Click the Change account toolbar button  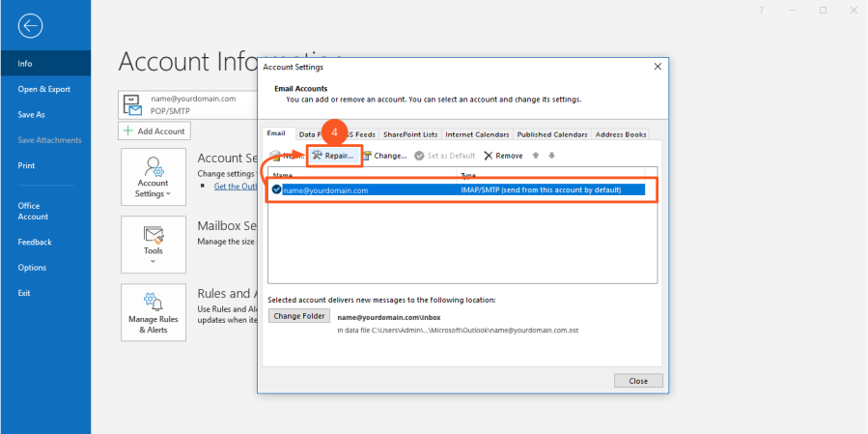pyautogui.click(x=384, y=155)
